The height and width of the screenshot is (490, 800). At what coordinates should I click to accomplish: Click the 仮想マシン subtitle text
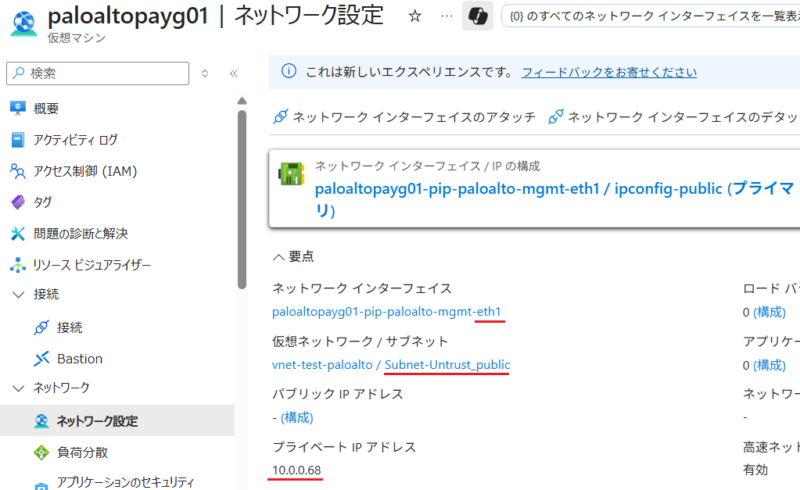pyautogui.click(x=77, y=38)
